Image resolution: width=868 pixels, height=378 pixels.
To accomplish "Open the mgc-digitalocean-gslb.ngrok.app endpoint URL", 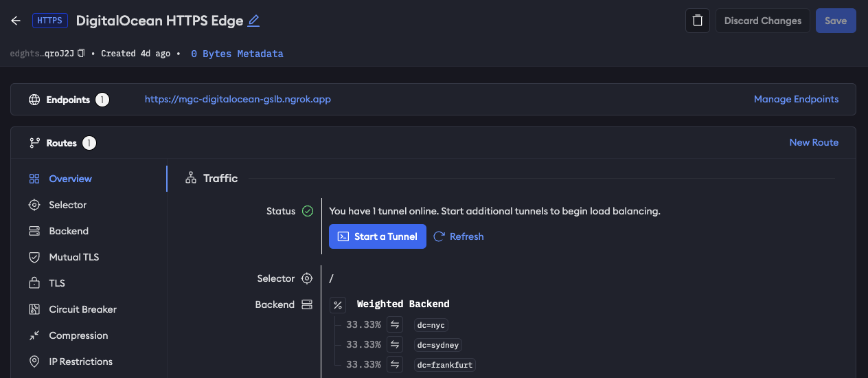I will click(238, 99).
